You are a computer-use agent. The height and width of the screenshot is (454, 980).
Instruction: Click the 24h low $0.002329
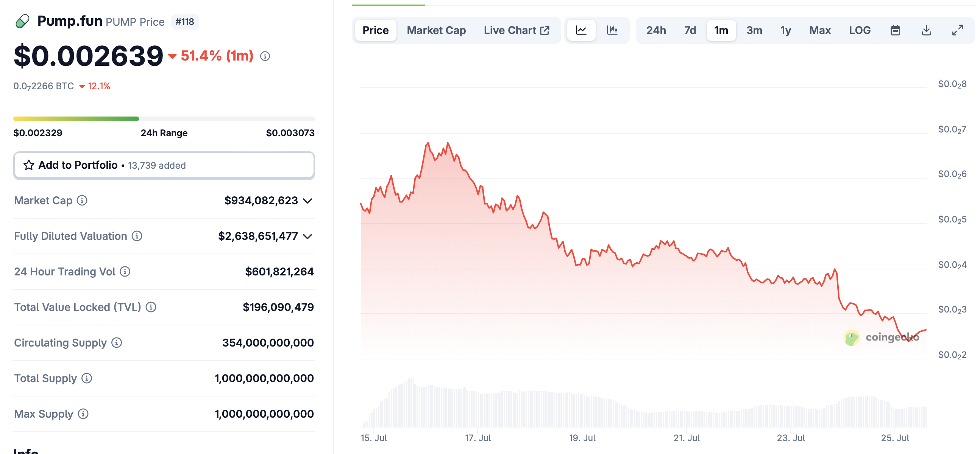click(37, 133)
